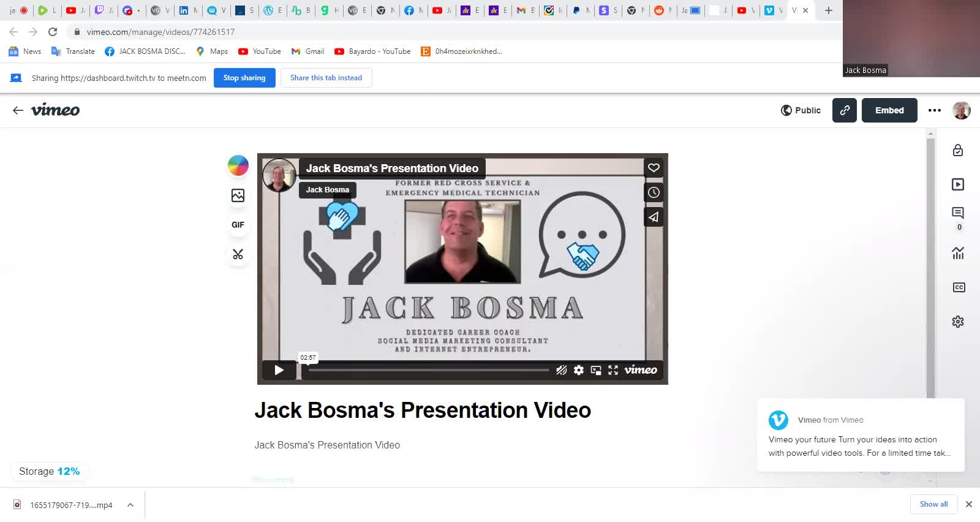Open the 0h4mozeixrknkhed... bookmark

click(x=461, y=51)
